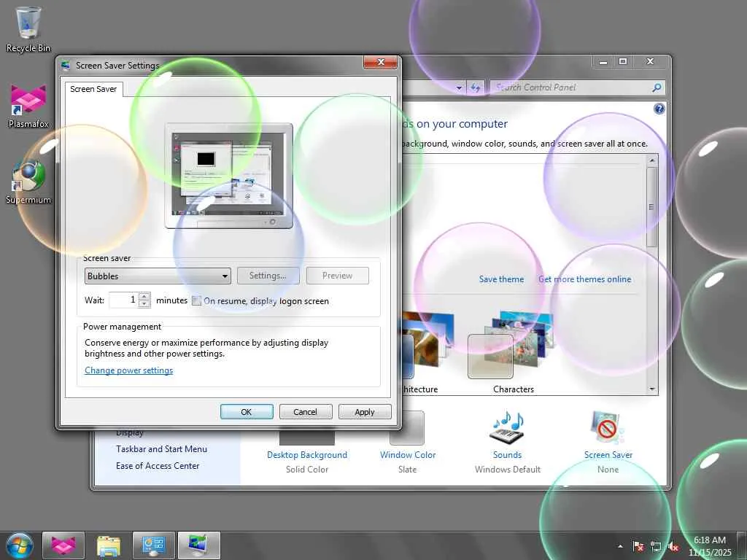Click the themes list scrollbar thumb
The image size is (747, 560).
pos(651,206)
